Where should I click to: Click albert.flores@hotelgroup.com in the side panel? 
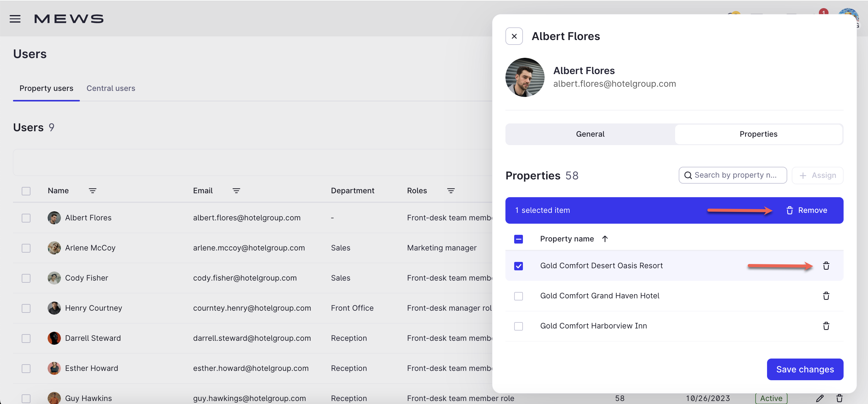tap(615, 83)
